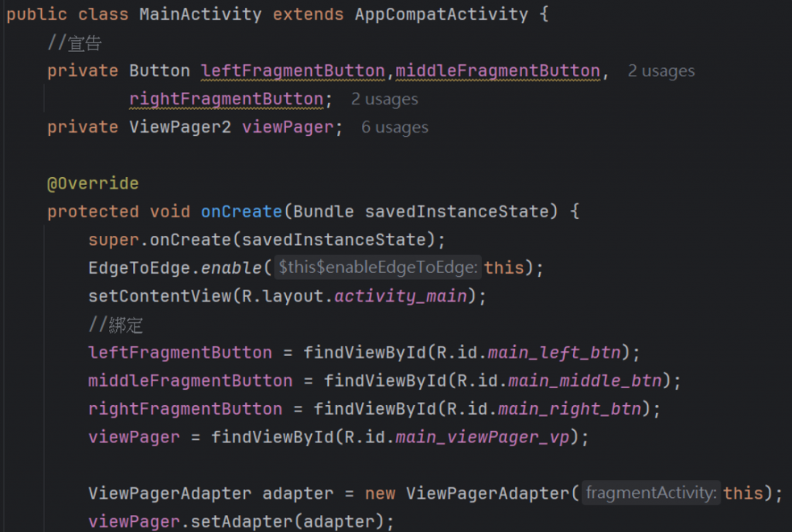792x532 pixels.
Task: Click the onCreate method name in its declaration
Action: [x=241, y=212]
